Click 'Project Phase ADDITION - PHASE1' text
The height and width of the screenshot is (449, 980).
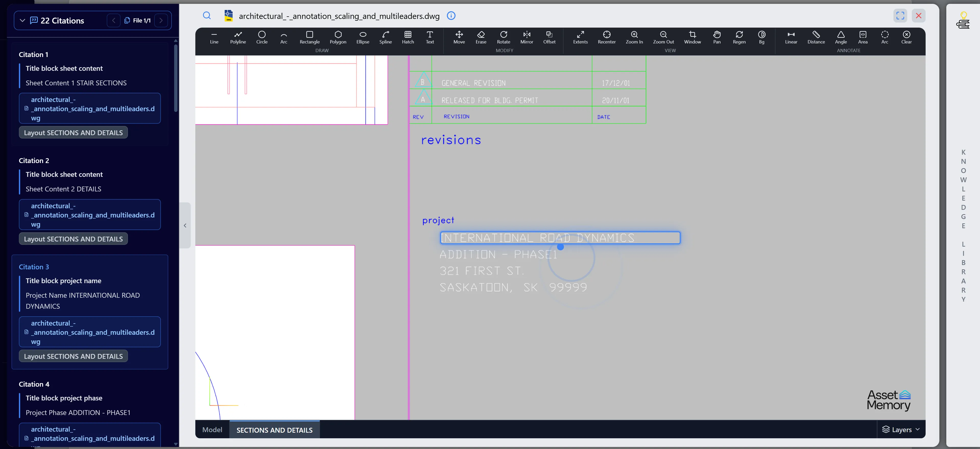coord(78,412)
